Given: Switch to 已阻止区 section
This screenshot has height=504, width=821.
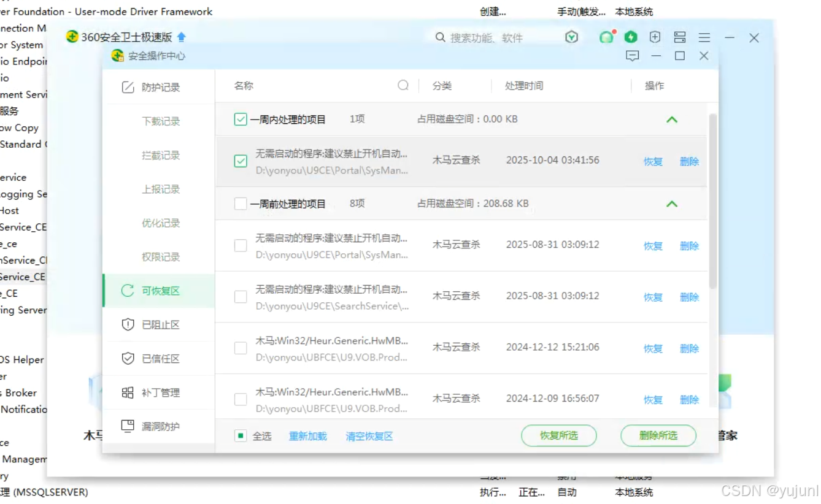Looking at the screenshot, I should [x=159, y=324].
